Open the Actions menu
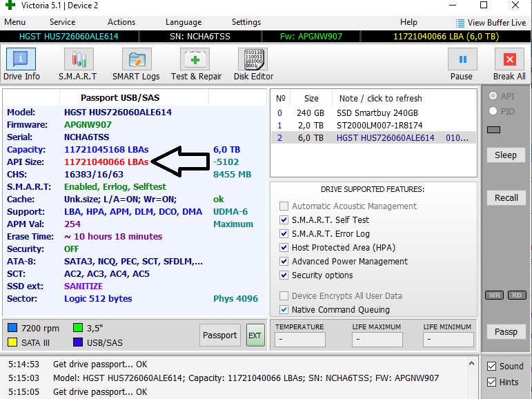The image size is (532, 399). click(121, 22)
